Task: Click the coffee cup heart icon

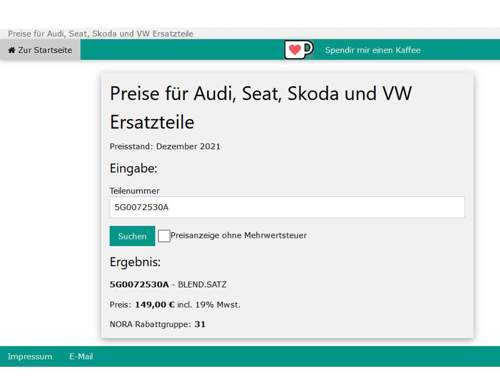Action: pyautogui.click(x=299, y=50)
